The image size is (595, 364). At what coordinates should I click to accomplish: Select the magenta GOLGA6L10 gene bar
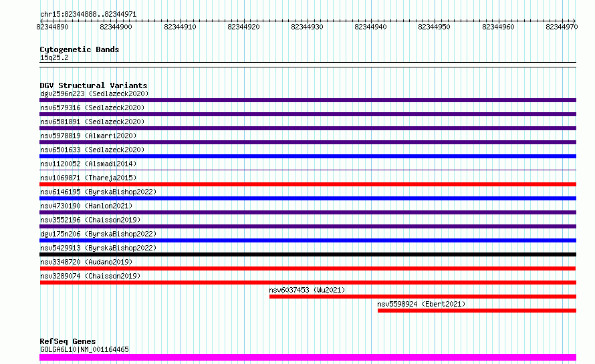tap(308, 357)
